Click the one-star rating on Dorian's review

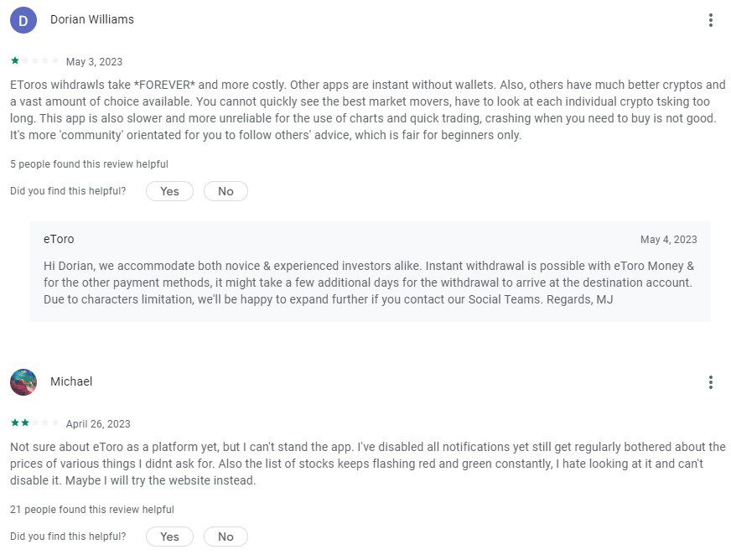35,60
